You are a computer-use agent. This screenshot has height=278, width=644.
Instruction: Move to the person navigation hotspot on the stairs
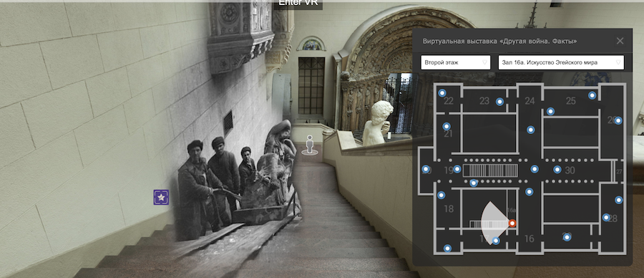310,144
